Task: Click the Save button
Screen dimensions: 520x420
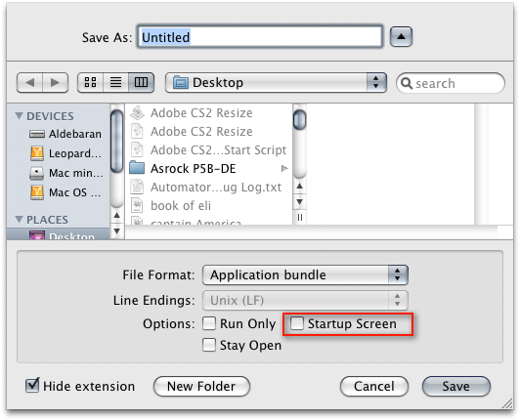Action: point(456,386)
